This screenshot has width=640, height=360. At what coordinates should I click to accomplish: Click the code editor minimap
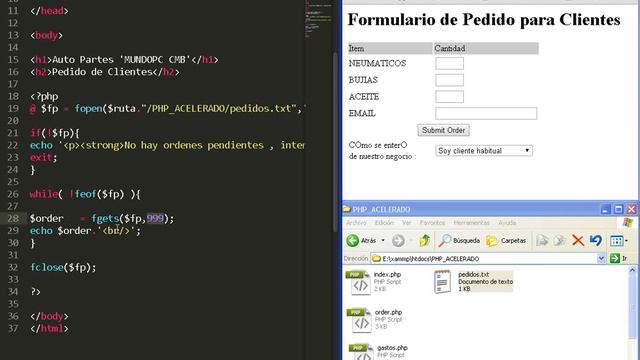(x=319, y=20)
